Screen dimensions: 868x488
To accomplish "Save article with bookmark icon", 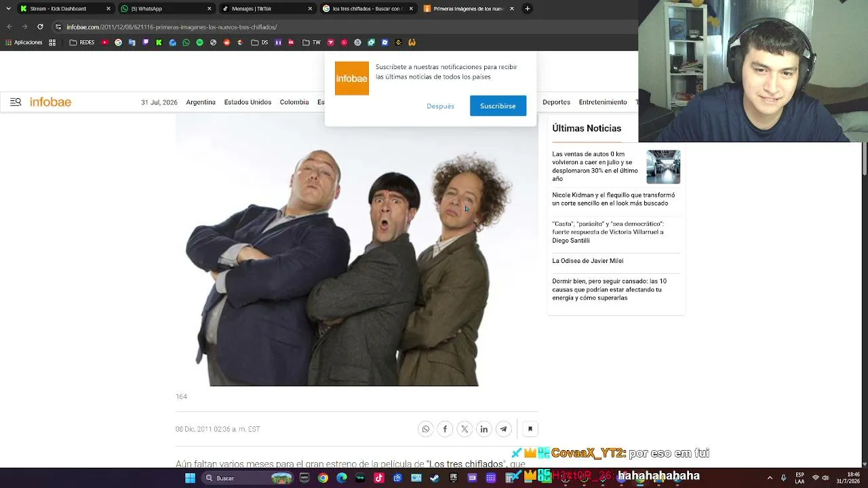I will click(x=530, y=429).
